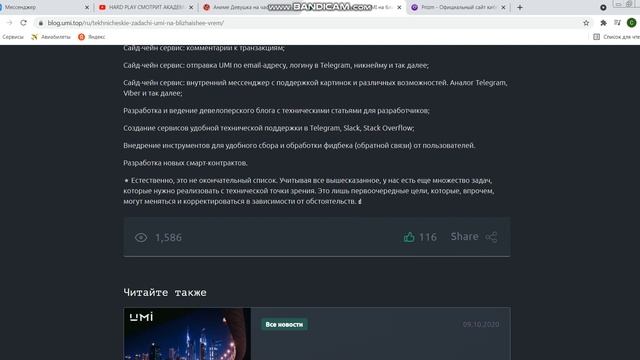This screenshot has height=360, width=640.
Task: Click the line about отправка UMI по email-адресу
Action: click(276, 65)
